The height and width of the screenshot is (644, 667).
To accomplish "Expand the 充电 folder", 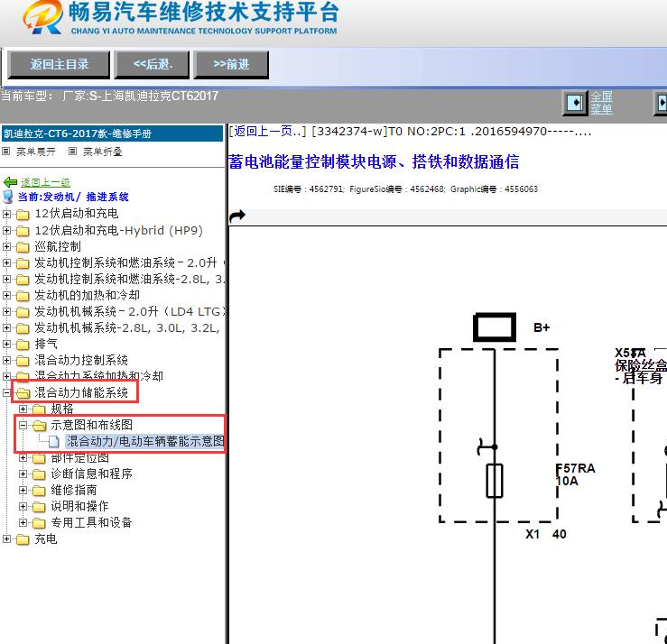I will click(x=7, y=539).
